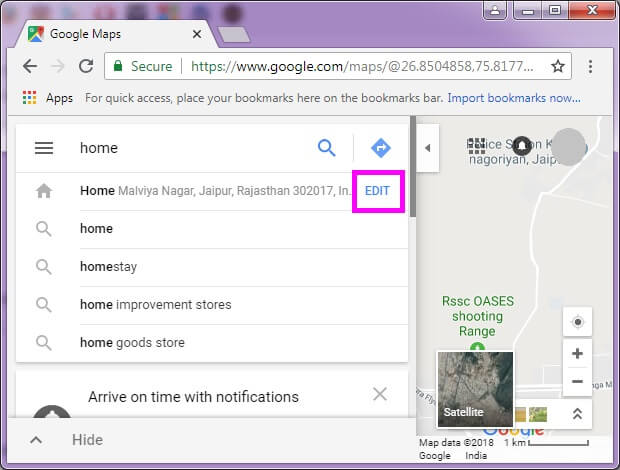Expand the map imagery double-chevron
This screenshot has width=620, height=470.
[577, 414]
